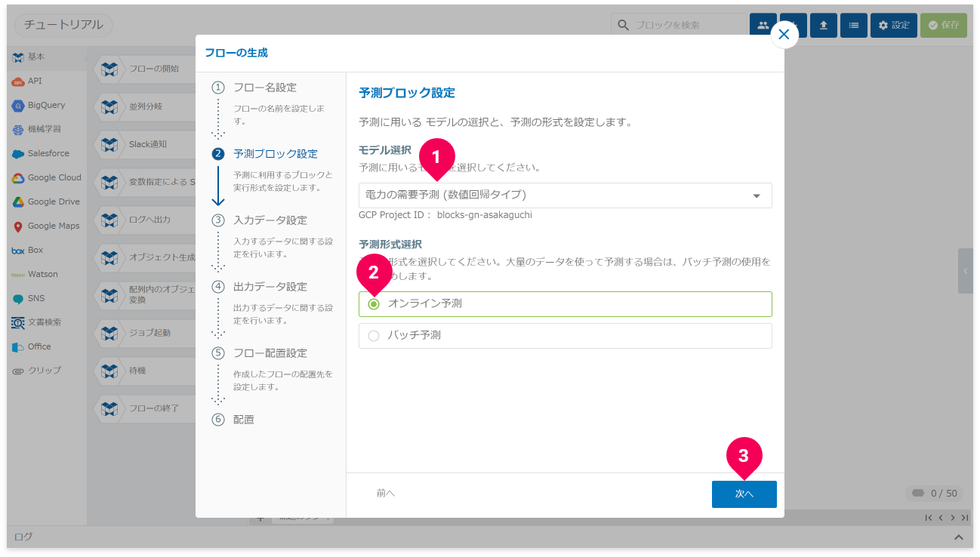Click the 次へ button
The height and width of the screenshot is (557, 980).
[x=744, y=494]
